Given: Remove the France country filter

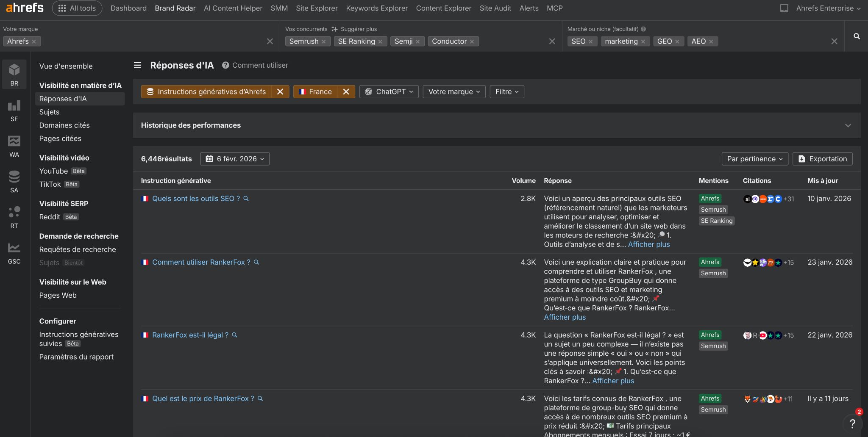Looking at the screenshot, I should (346, 92).
